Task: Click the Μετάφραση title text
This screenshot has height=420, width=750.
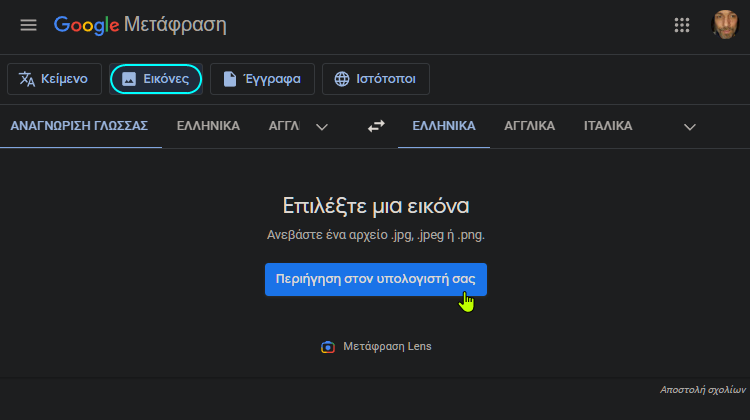Action: point(175,25)
